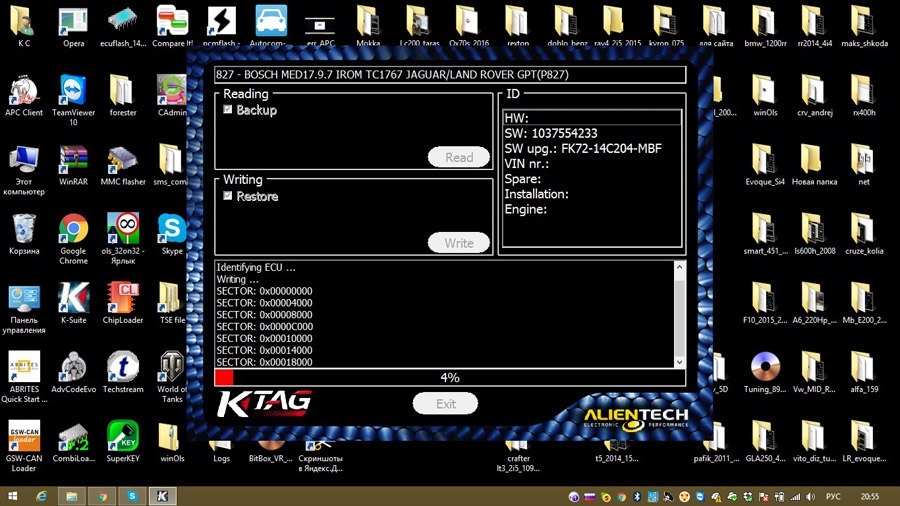This screenshot has width=900, height=506.
Task: Open the alfa_159 folder
Action: click(864, 372)
